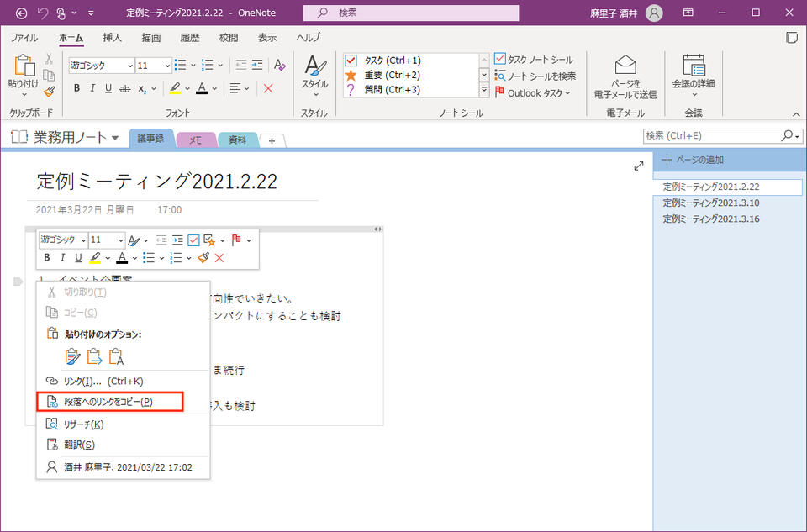807x532 pixels.
Task: Click ribbon font color A button
Action: [x=202, y=88]
